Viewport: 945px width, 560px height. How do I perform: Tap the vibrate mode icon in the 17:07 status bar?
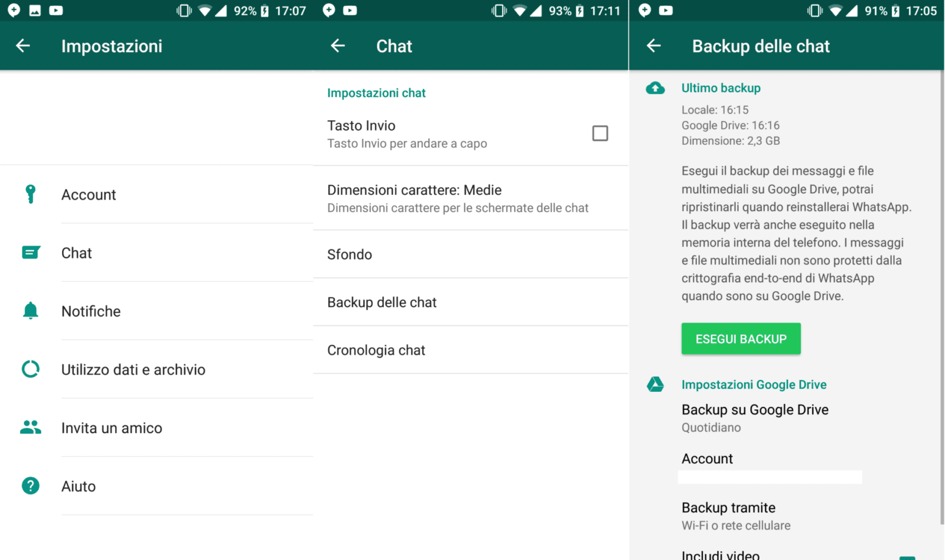[x=184, y=11]
